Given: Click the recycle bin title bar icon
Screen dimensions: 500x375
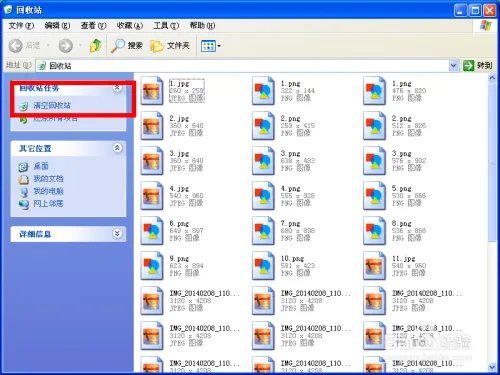Looking at the screenshot, I should (8, 10).
